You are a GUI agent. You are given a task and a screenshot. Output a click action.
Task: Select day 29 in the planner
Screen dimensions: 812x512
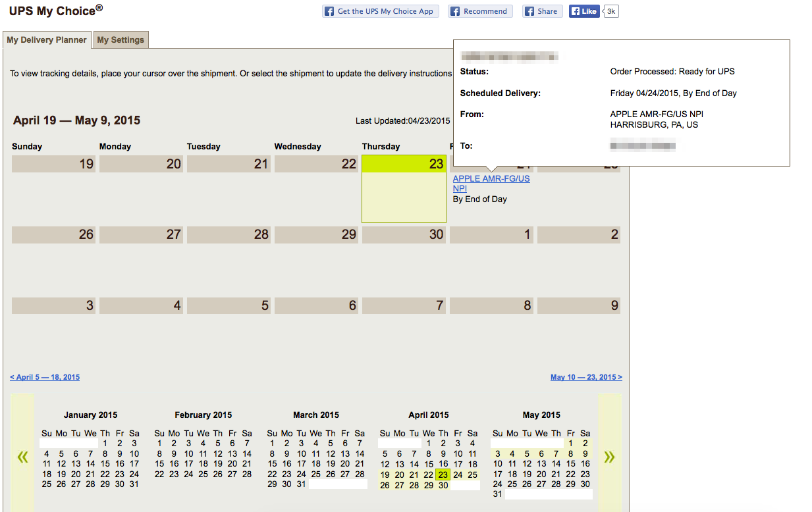pyautogui.click(x=316, y=234)
